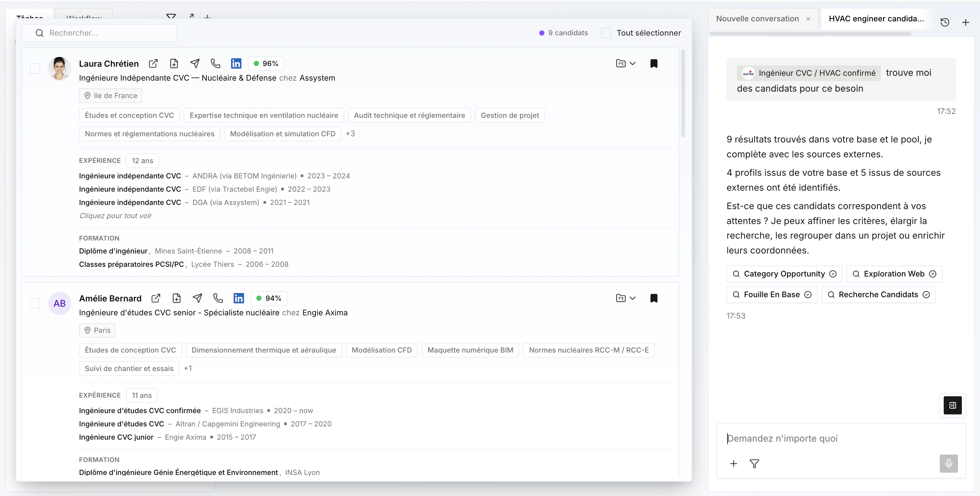Screen dimensions: 980x496
Task: Start new conversation with plus icon
Action: tap(965, 22)
